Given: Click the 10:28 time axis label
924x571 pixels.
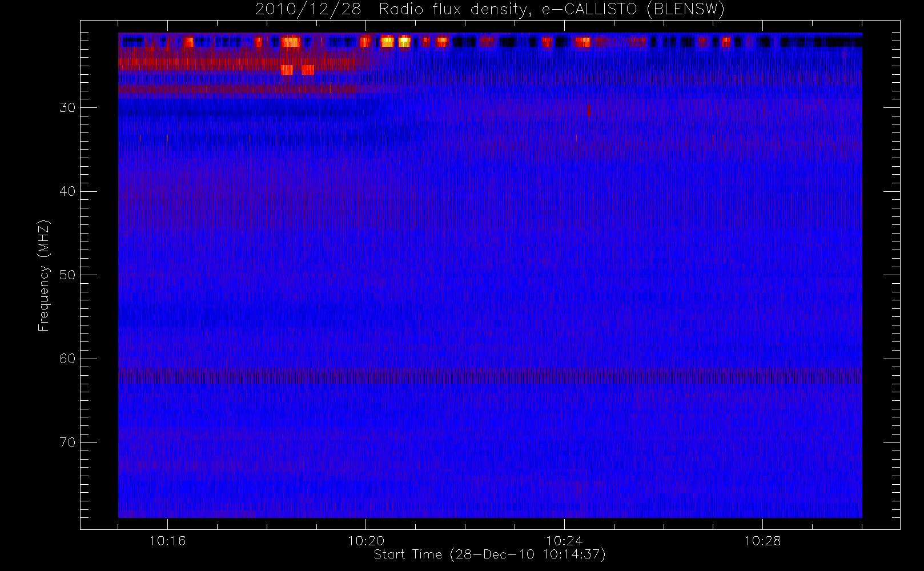Looking at the screenshot, I should [x=762, y=541].
